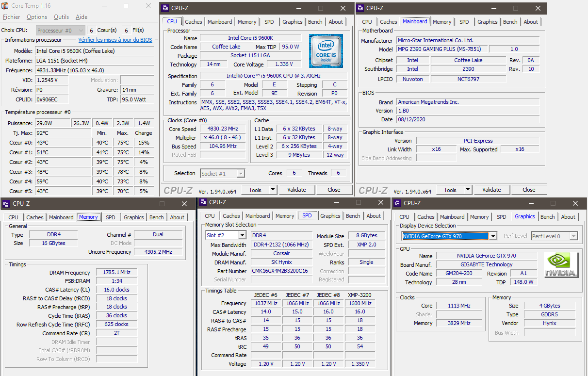The image size is (588, 376).
Task: Click the CPU-Z icon in the CPU tab window
Action: 165,8
